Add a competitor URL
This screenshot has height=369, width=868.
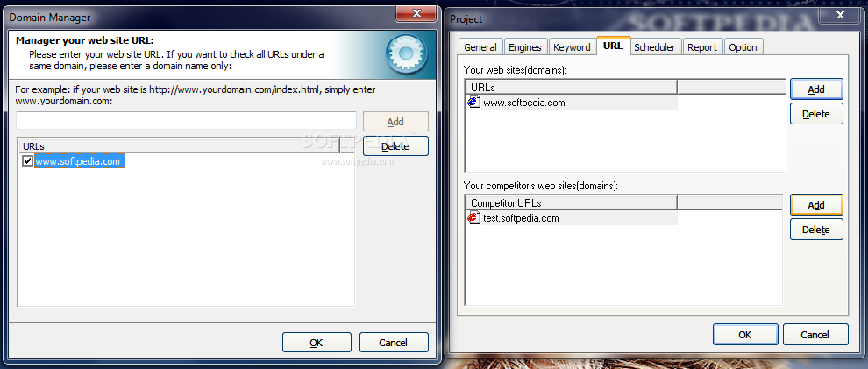point(816,205)
